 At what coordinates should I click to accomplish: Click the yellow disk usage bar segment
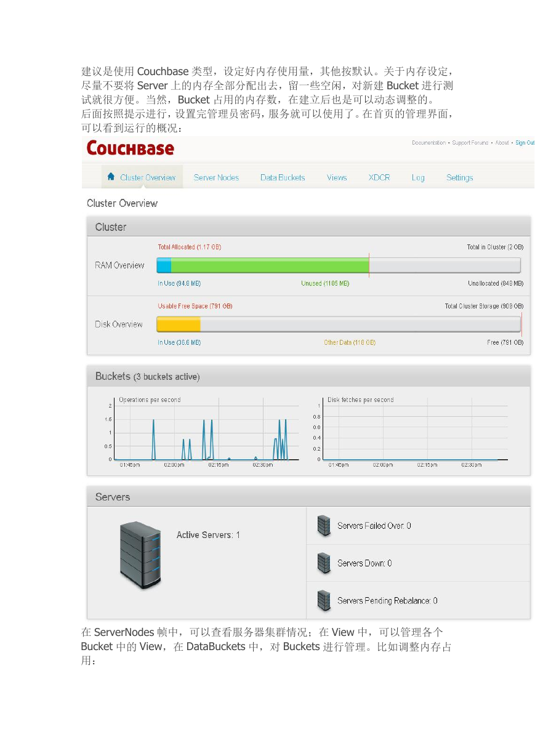tap(179, 324)
